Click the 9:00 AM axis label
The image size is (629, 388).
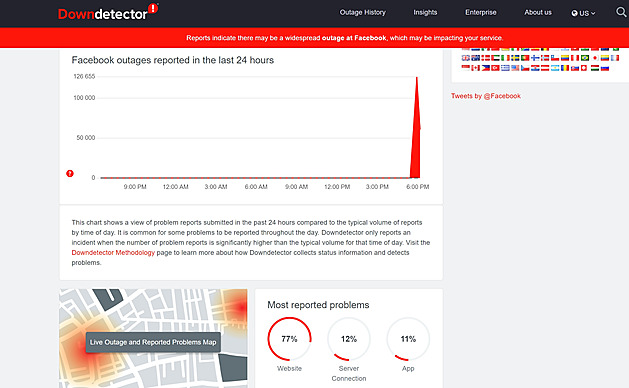click(x=296, y=187)
